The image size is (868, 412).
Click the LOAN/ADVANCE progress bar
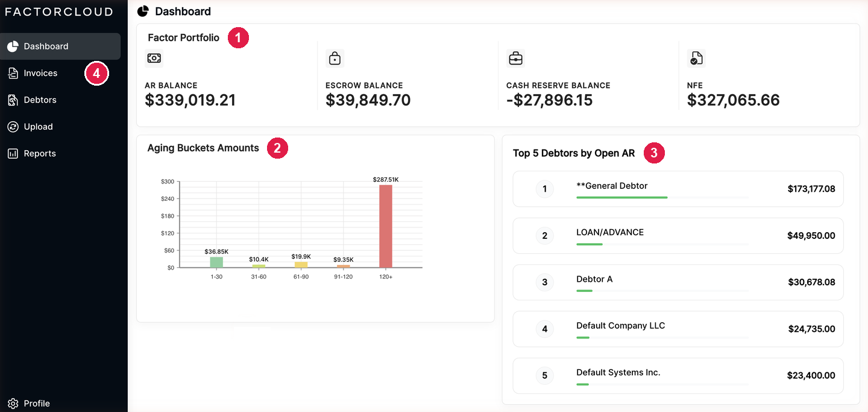point(662,244)
